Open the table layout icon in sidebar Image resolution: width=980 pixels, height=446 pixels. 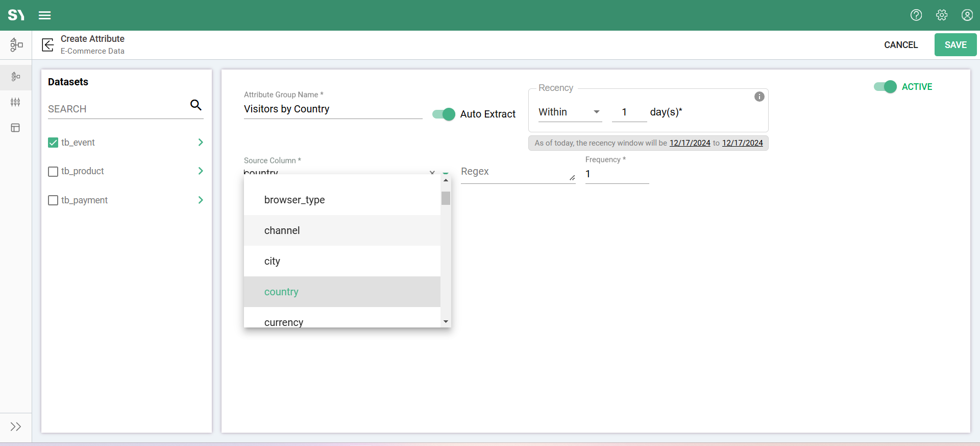click(16, 128)
